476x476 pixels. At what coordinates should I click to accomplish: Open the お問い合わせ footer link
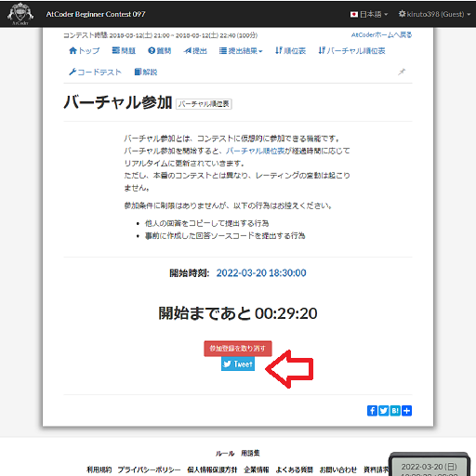pos(338,469)
